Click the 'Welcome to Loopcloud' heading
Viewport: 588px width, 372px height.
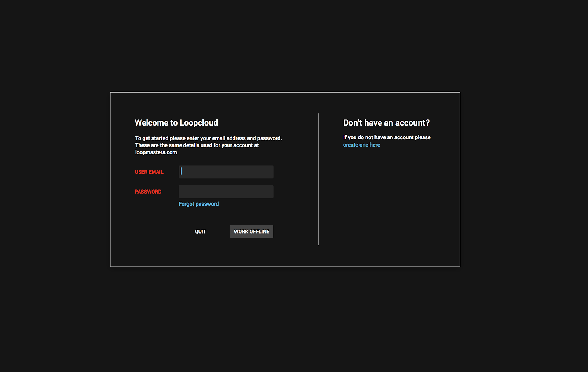pyautogui.click(x=176, y=123)
